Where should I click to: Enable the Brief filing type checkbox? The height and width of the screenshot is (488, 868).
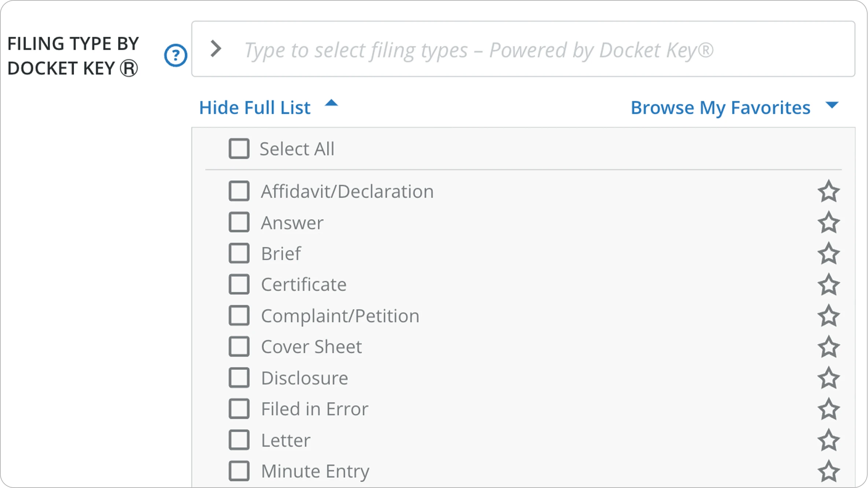[x=239, y=253]
